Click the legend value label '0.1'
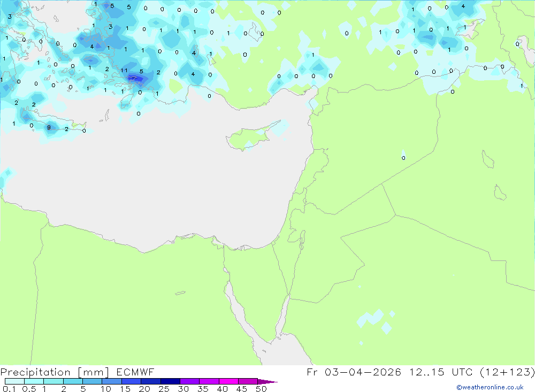 (9, 389)
